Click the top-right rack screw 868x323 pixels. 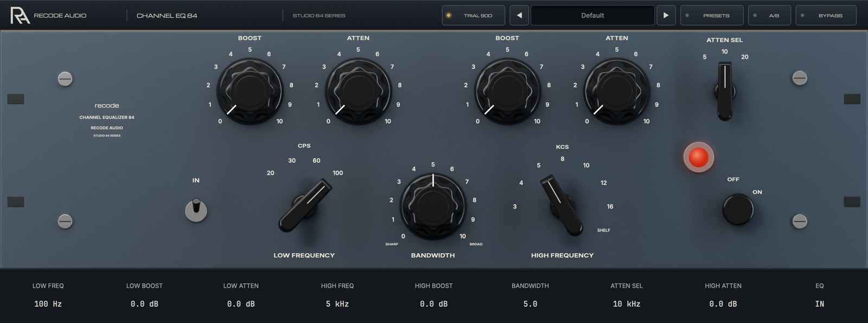coord(800,78)
